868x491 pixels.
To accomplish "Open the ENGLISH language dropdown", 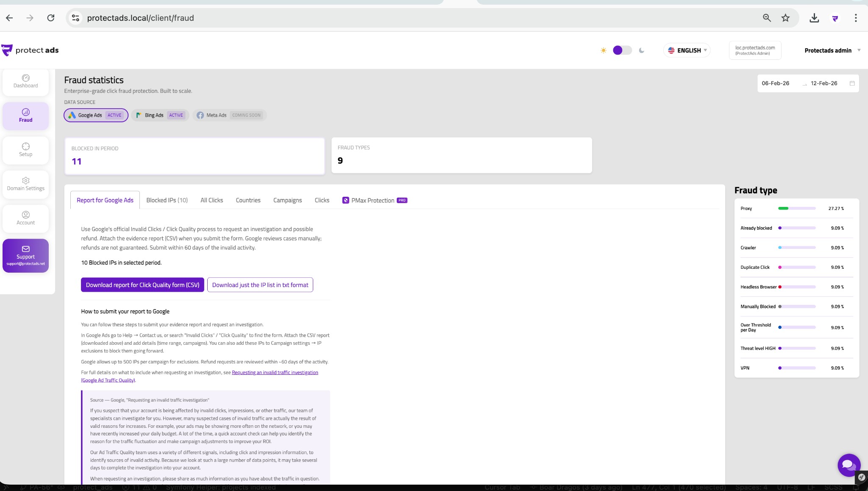I will [687, 50].
